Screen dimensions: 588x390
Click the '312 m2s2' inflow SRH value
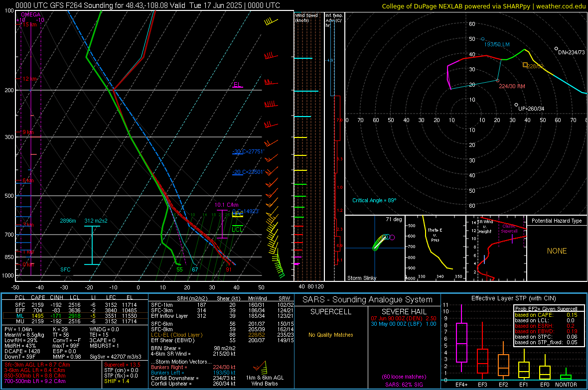pos(96,221)
